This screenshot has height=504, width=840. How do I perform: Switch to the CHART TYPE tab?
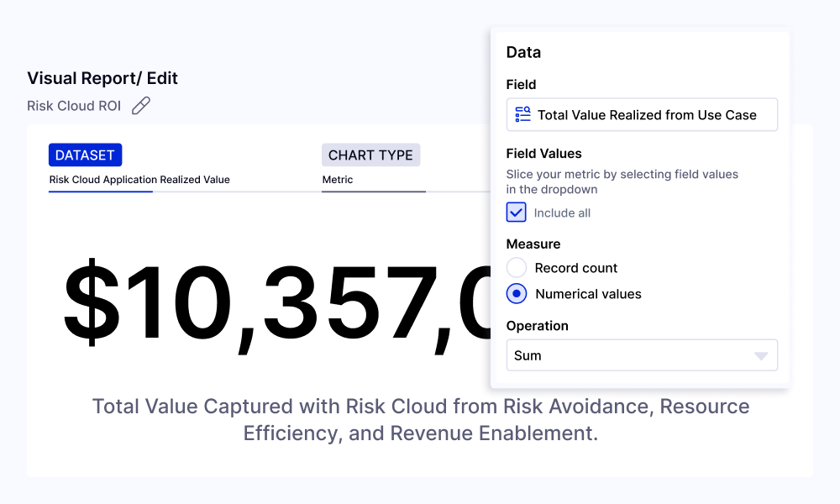[370, 155]
